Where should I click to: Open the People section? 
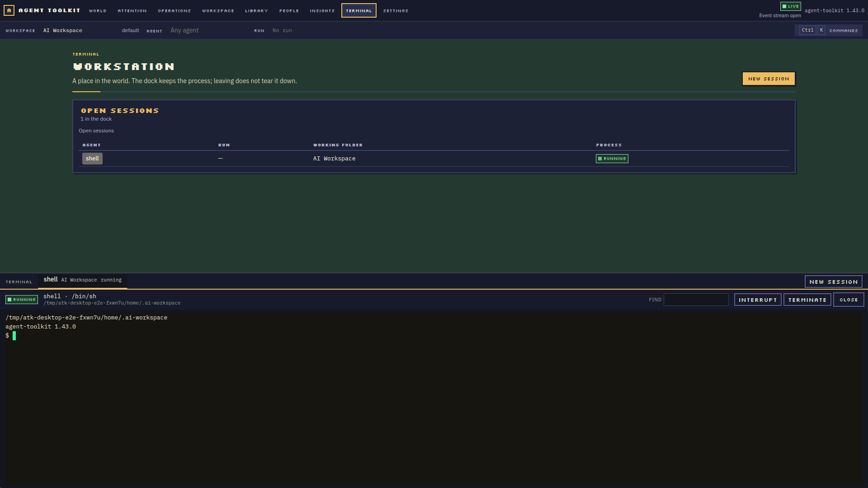pyautogui.click(x=289, y=11)
